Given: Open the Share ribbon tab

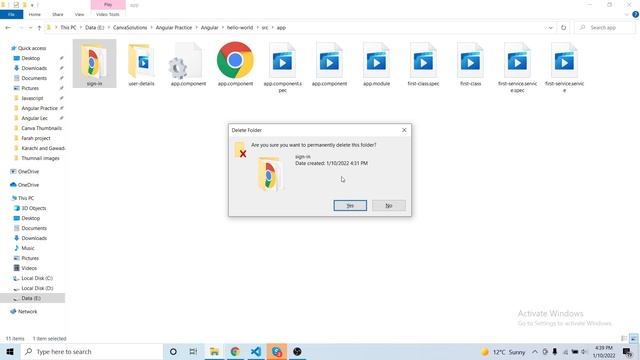Looking at the screenshot, I should 58,14.
